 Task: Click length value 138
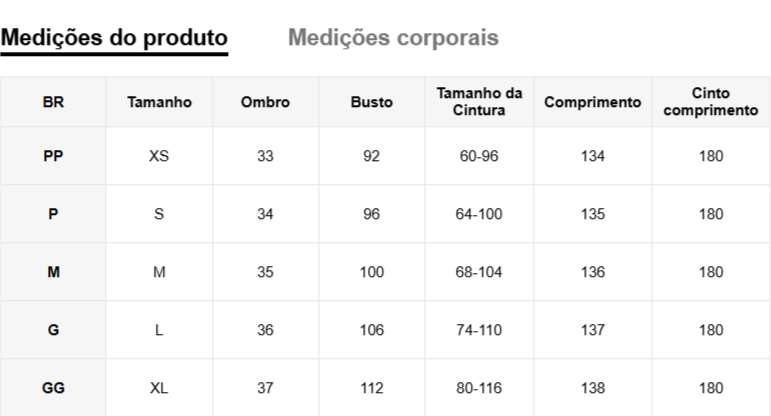[592, 388]
